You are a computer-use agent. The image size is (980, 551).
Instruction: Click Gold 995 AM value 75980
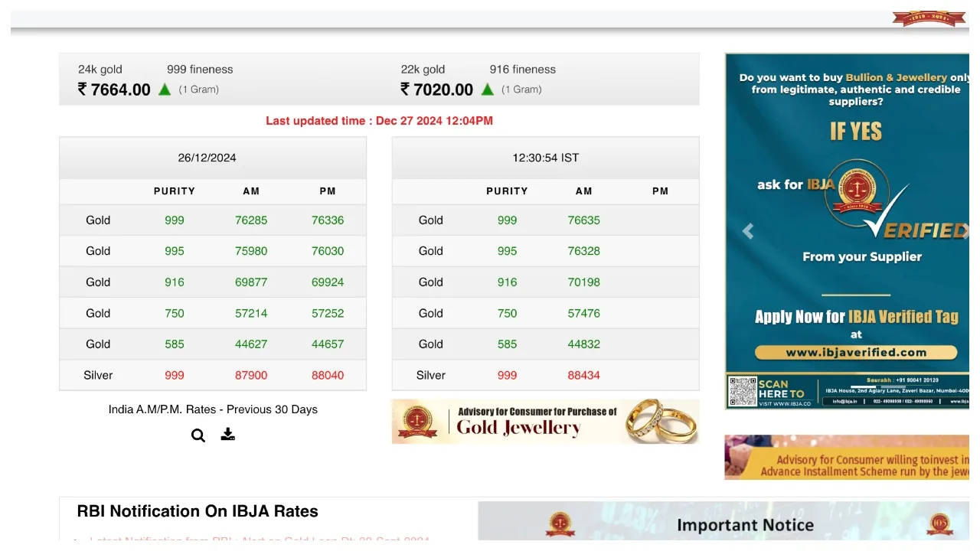[x=251, y=251]
